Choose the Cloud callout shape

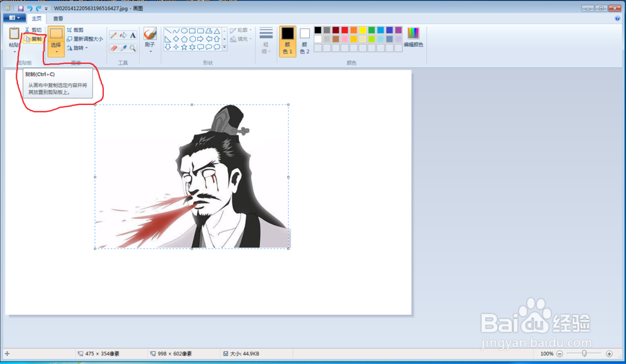(217, 47)
